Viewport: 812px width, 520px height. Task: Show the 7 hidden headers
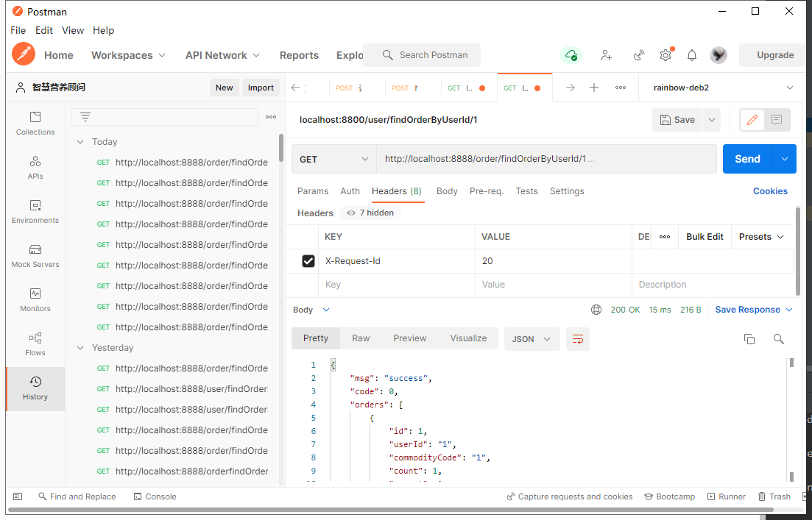coord(370,213)
